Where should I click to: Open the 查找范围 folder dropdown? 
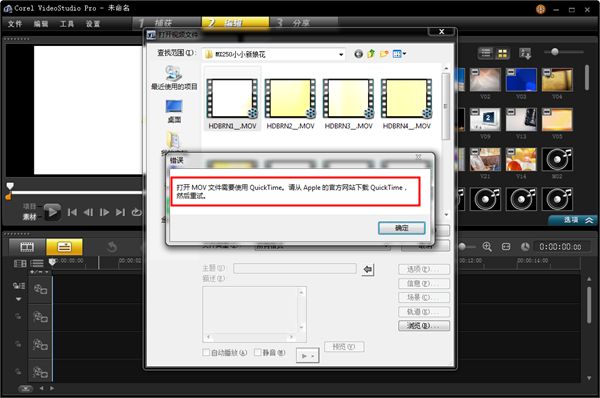point(341,55)
